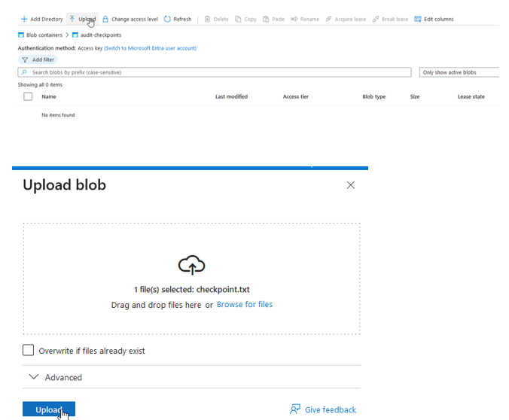Screen dimensions: 509x420
Task: Sort by the Last modified column header
Action: click(x=231, y=96)
